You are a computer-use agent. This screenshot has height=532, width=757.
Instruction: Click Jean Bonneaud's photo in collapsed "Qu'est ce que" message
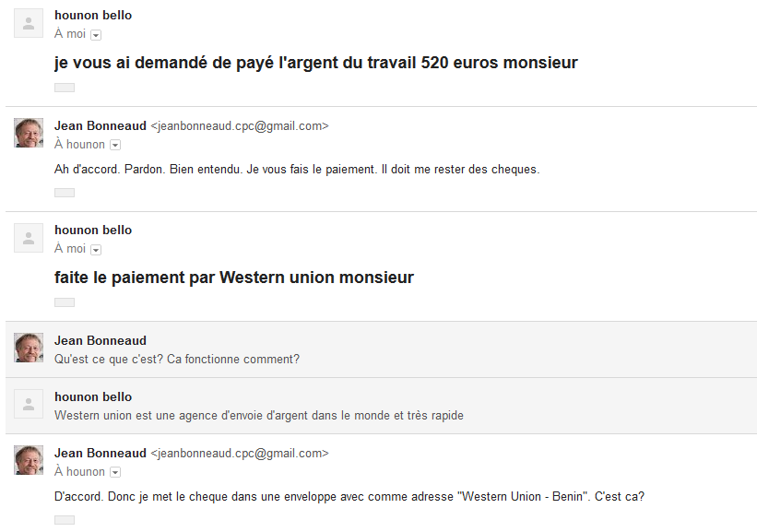click(29, 348)
